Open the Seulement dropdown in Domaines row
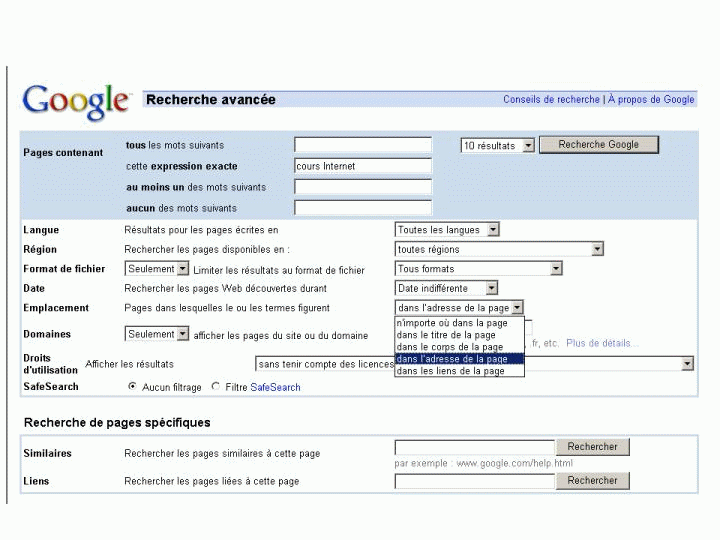The width and height of the screenshot is (720, 540). tap(157, 334)
